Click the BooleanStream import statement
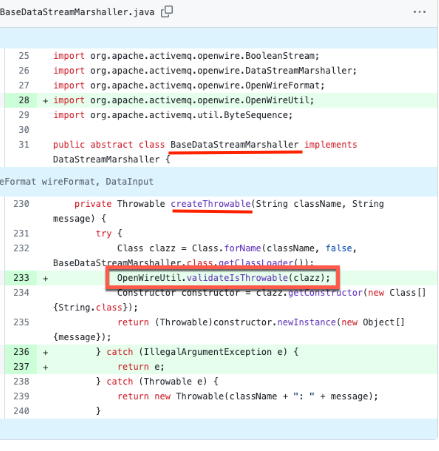 point(186,56)
